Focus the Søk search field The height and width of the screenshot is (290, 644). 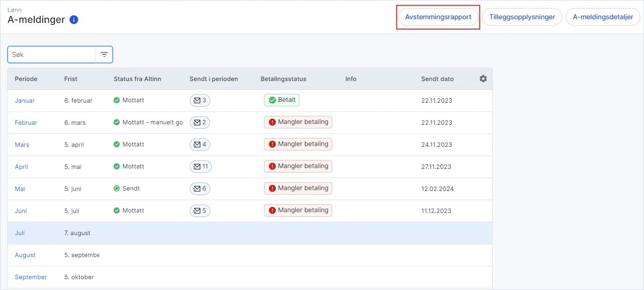click(x=51, y=55)
